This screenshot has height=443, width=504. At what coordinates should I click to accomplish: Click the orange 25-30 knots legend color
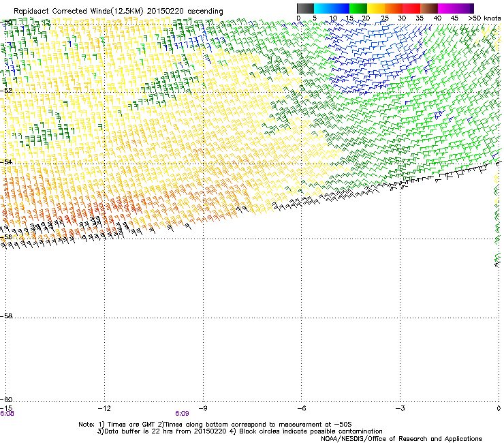[394, 8]
